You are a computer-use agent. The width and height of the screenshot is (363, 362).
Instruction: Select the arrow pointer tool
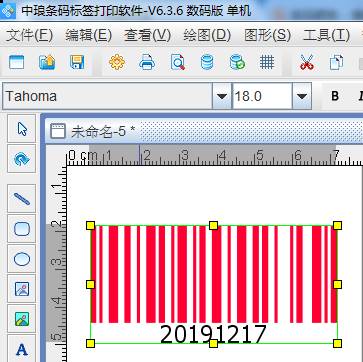click(x=22, y=129)
